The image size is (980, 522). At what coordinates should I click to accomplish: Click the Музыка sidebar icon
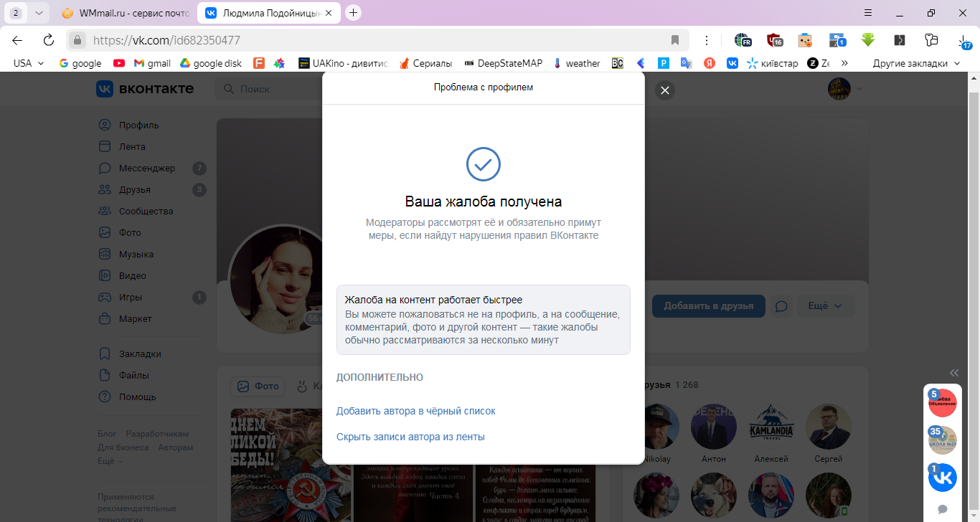[x=105, y=254]
